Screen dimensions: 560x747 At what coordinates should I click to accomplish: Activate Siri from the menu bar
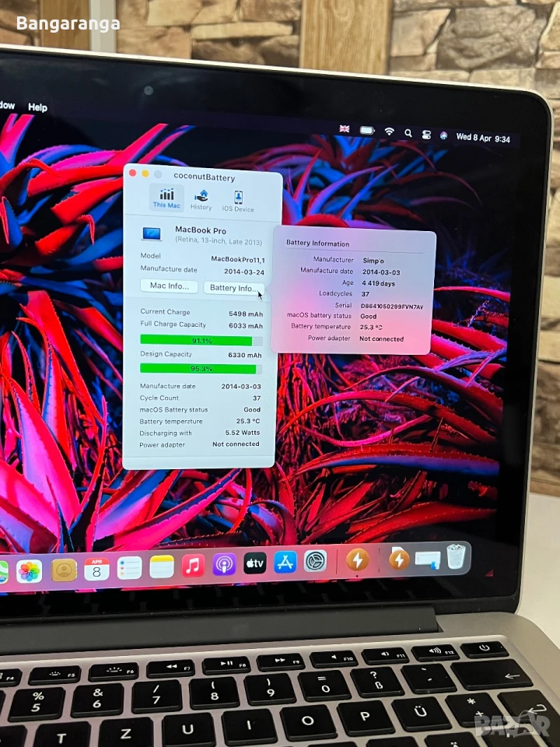pyautogui.click(x=443, y=135)
